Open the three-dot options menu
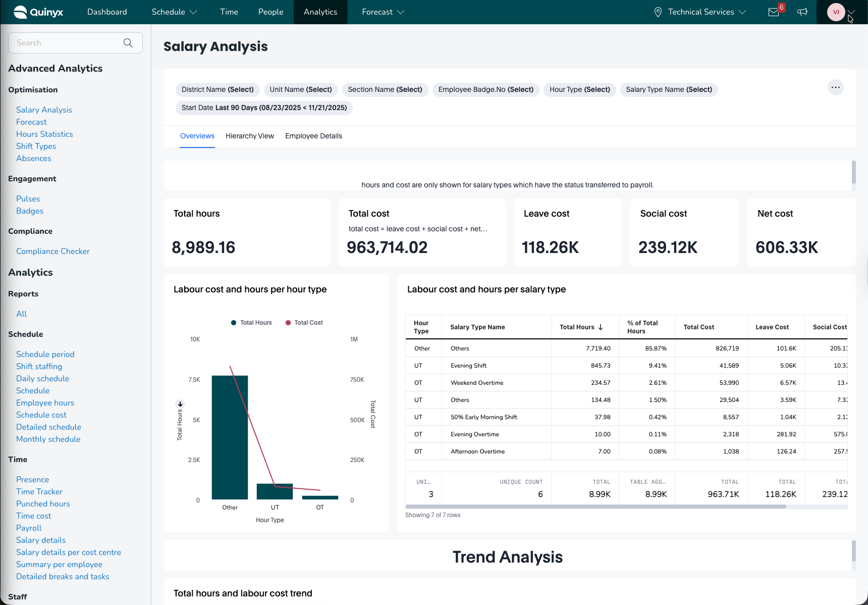This screenshot has height=605, width=868. 836,88
